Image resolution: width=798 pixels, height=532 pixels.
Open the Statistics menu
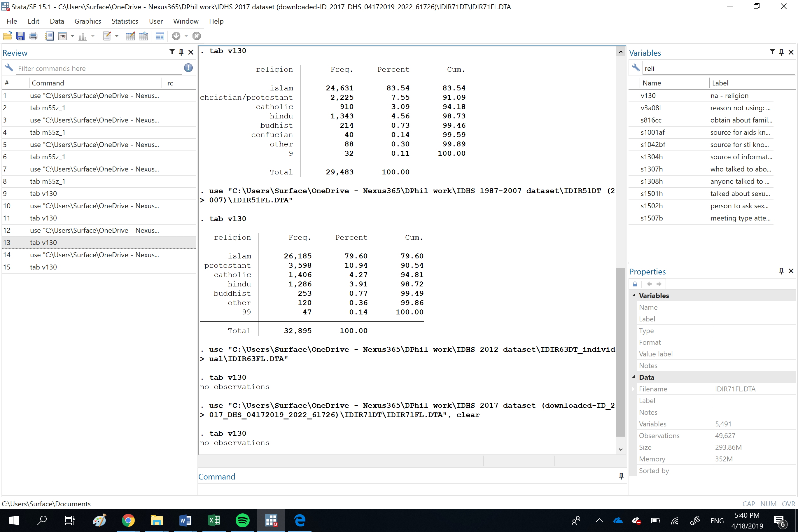point(125,21)
